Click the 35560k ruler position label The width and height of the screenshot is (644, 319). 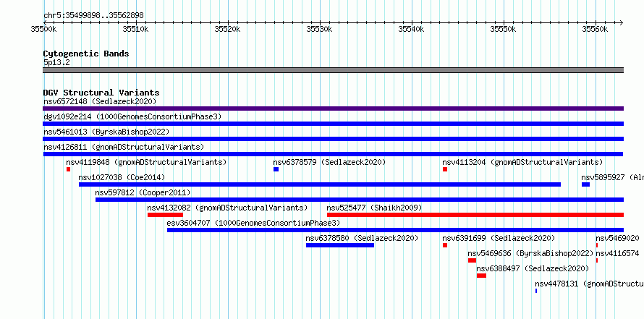click(596, 30)
